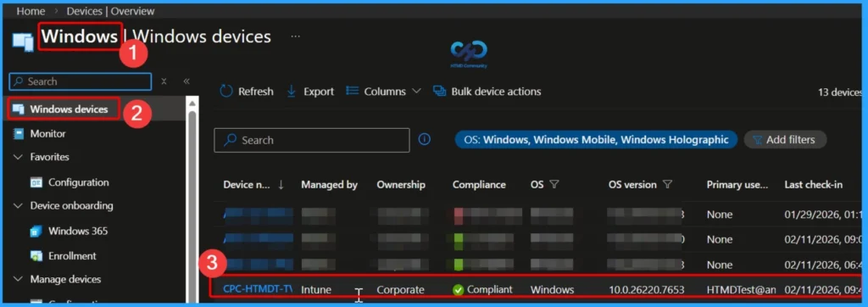Sort by Compliance column header
This screenshot has height=307, width=868.
[479, 185]
